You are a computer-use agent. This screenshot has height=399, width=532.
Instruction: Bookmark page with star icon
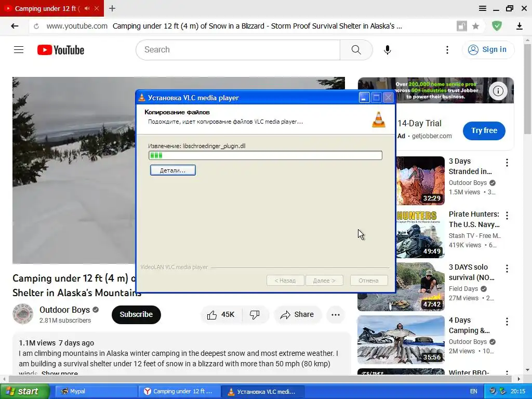click(x=476, y=26)
